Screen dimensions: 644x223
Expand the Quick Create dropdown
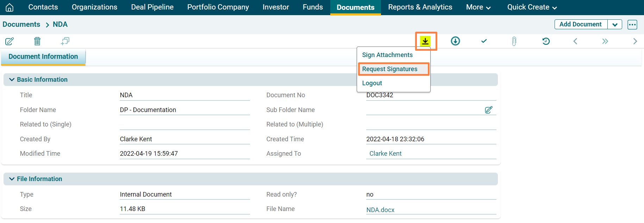(x=532, y=7)
